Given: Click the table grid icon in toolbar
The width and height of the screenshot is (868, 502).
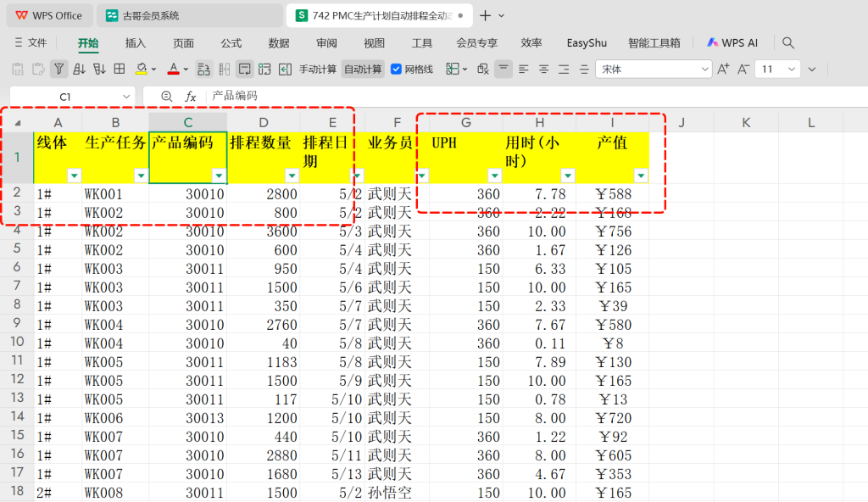Looking at the screenshot, I should (x=119, y=70).
